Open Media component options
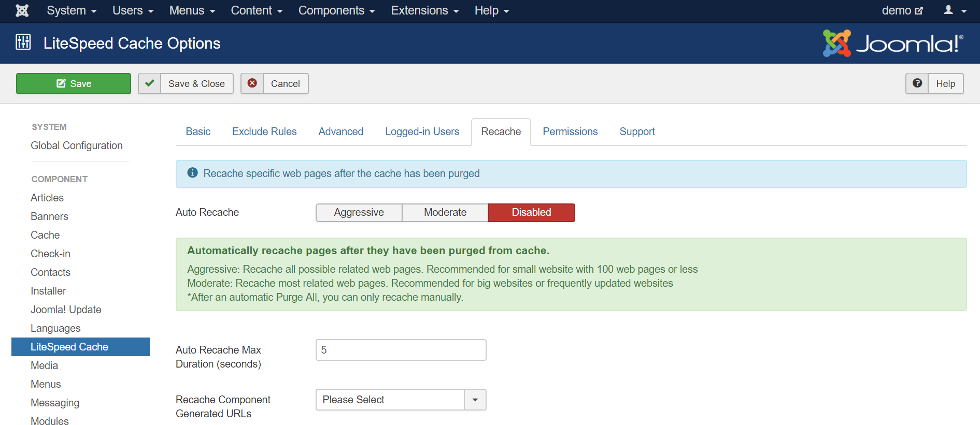Image resolution: width=980 pixels, height=425 pixels. [44, 365]
